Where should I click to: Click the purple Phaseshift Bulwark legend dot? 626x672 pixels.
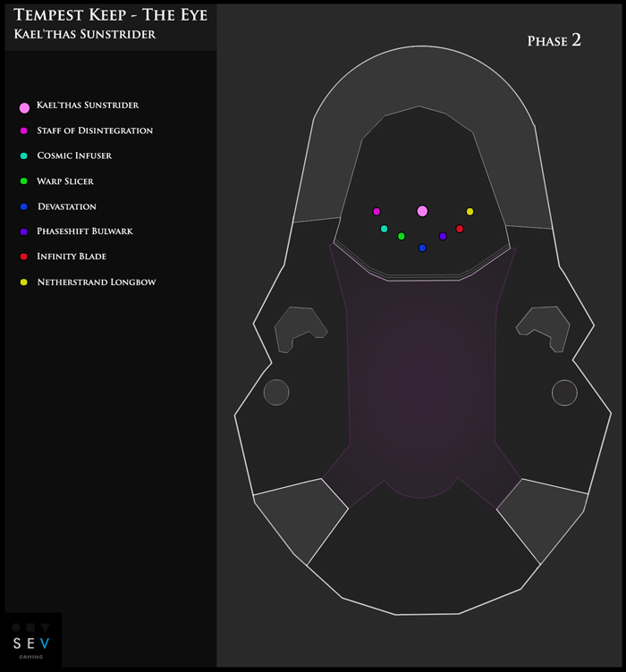(24, 231)
